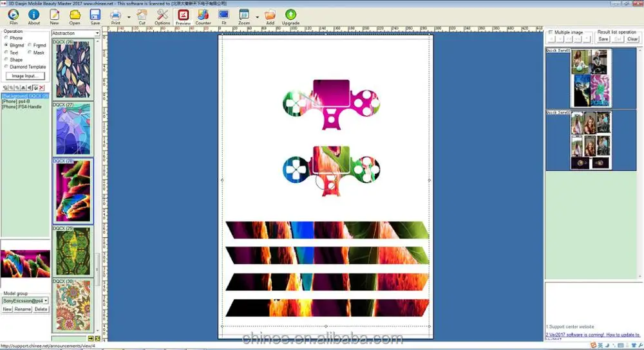Click the New model group button

7,309
